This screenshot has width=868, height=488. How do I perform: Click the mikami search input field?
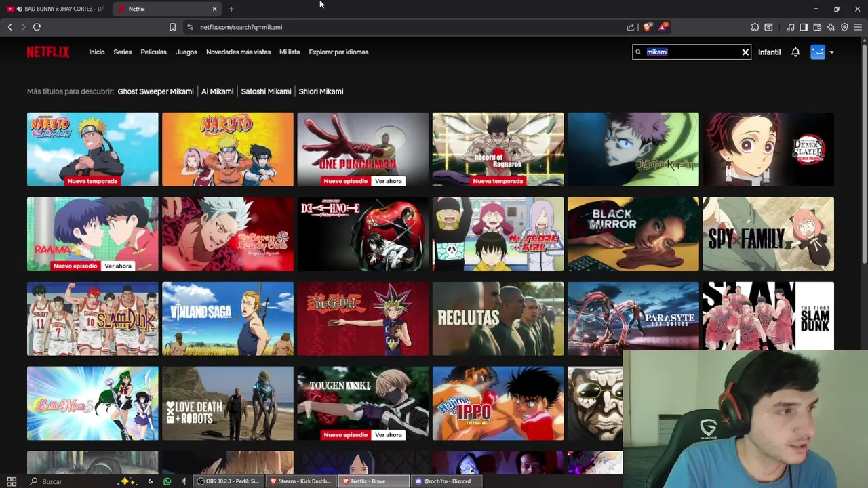coord(692,52)
